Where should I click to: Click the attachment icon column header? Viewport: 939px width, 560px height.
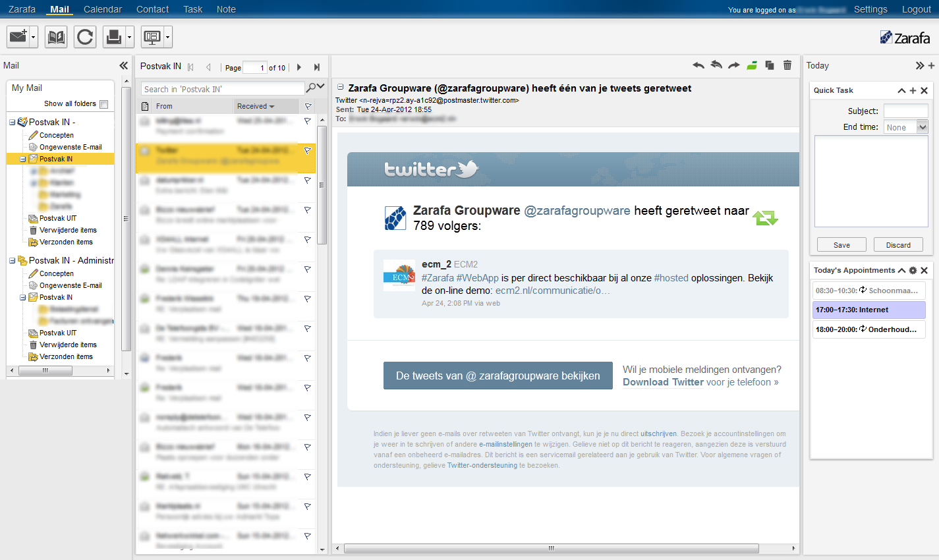point(146,106)
